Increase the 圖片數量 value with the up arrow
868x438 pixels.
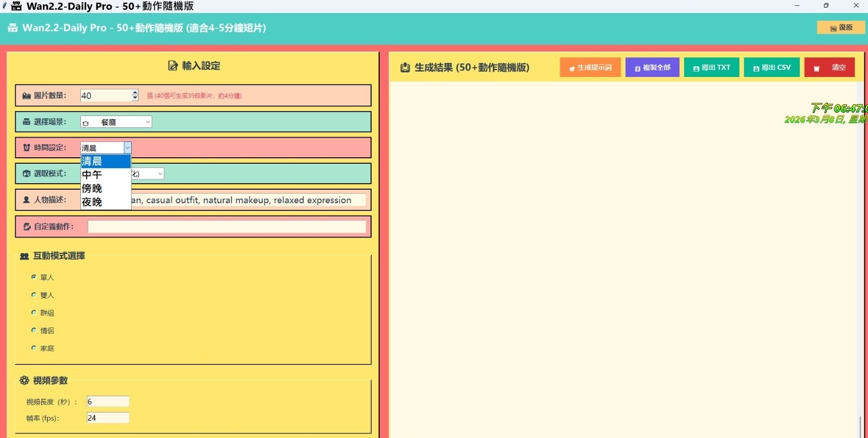135,93
